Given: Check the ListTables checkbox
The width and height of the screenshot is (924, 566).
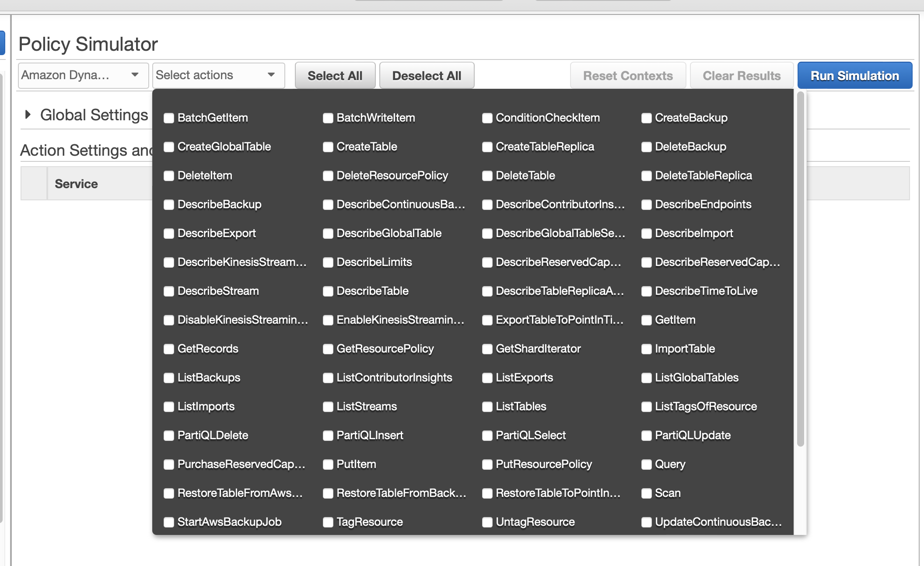Looking at the screenshot, I should click(x=487, y=407).
